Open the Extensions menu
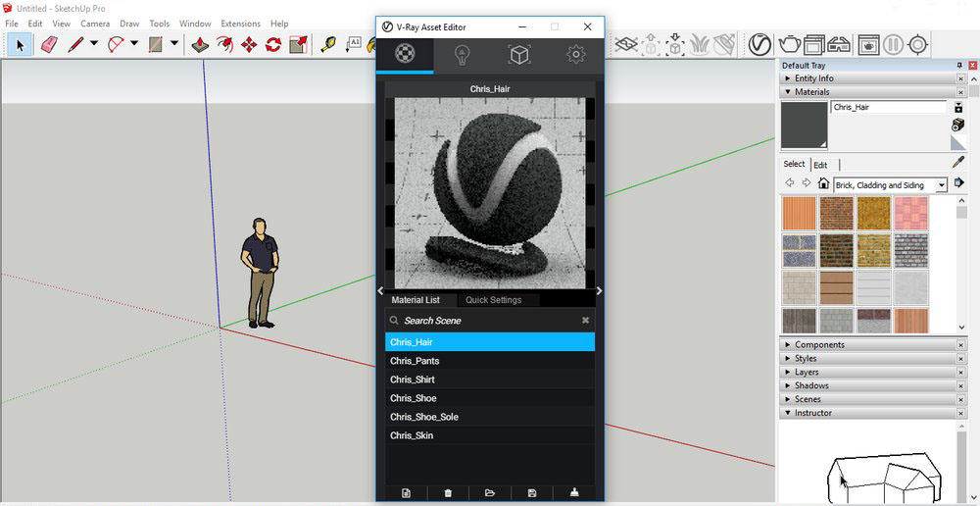Screen dimensions: 980x506 (241, 24)
